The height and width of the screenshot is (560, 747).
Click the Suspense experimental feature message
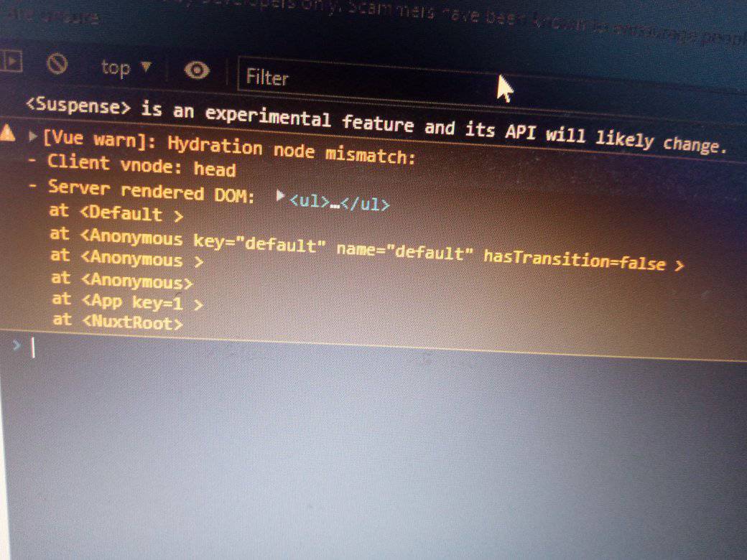coord(376,124)
